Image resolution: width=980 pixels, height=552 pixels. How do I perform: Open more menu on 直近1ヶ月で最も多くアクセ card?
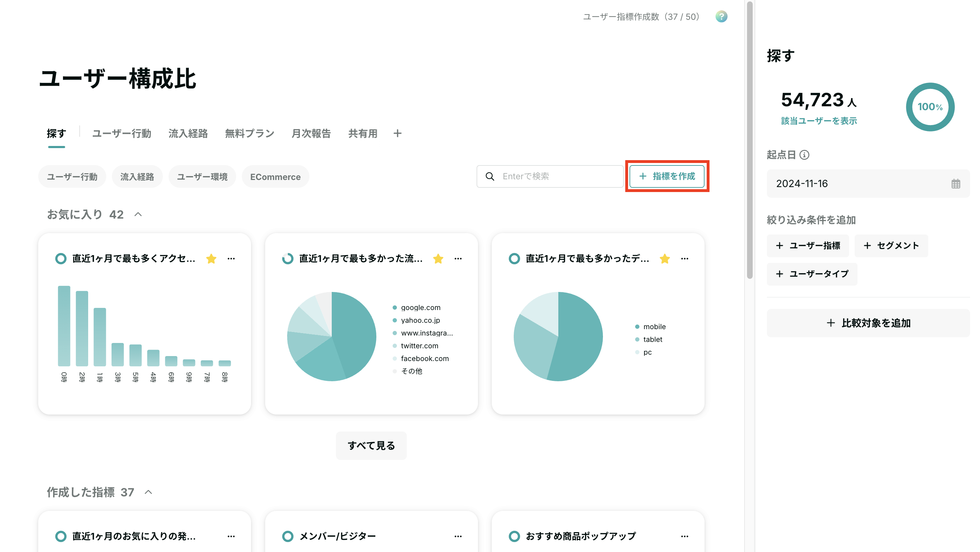coord(231,259)
